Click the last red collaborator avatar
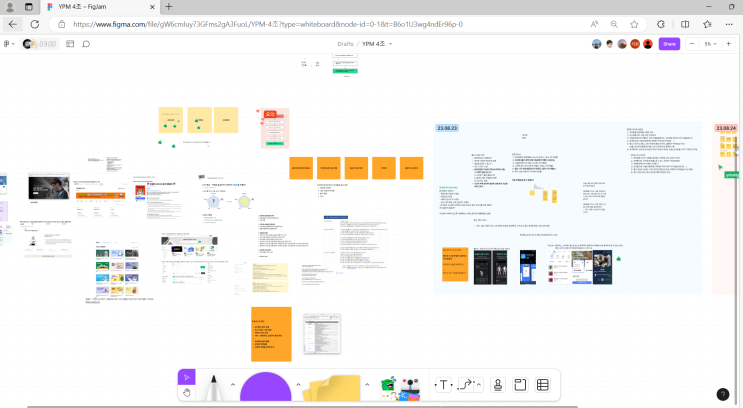743x408 pixels. [x=648, y=44]
